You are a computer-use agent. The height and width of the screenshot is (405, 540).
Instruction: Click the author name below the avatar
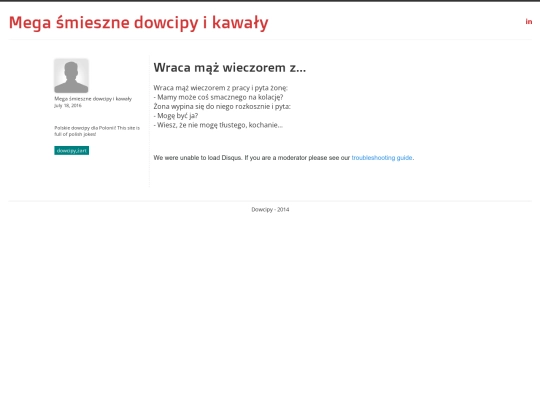tap(93, 99)
